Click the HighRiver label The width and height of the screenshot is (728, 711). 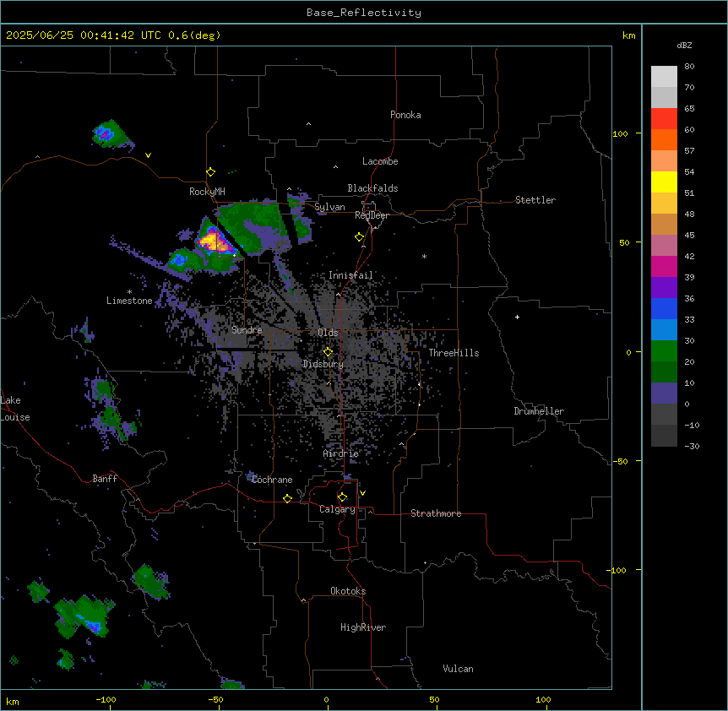[x=363, y=627]
